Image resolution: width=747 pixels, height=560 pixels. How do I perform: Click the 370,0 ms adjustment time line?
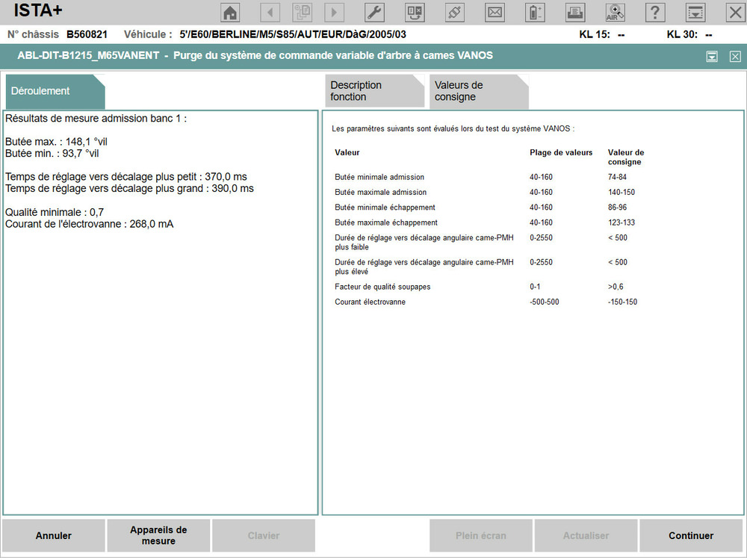(125, 177)
